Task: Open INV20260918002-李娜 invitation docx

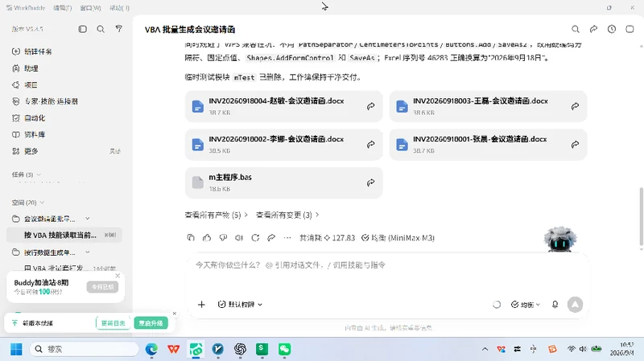Action: pos(284,145)
